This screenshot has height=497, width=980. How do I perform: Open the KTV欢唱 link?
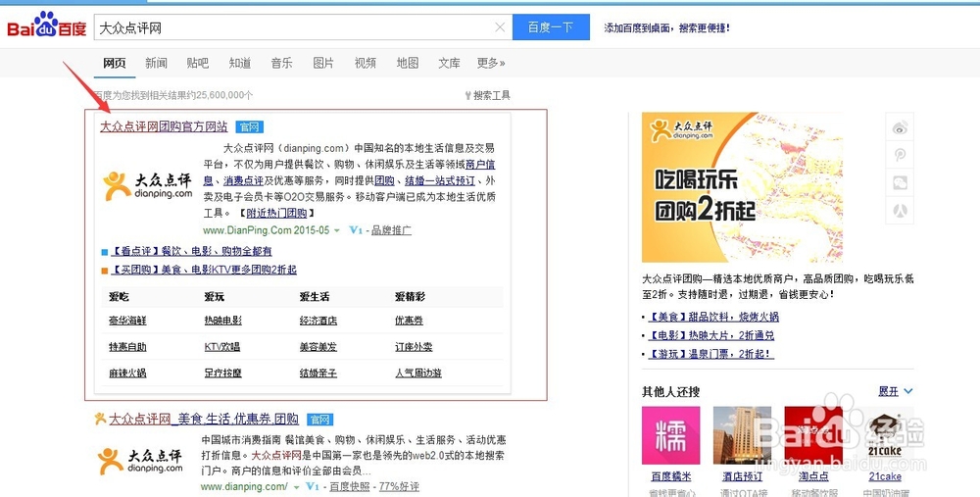point(221,347)
